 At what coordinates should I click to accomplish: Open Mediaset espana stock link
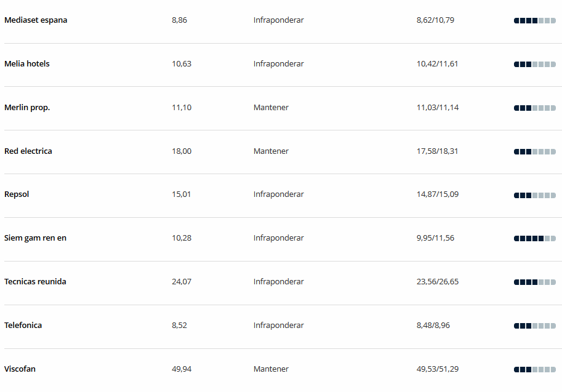[x=36, y=20]
